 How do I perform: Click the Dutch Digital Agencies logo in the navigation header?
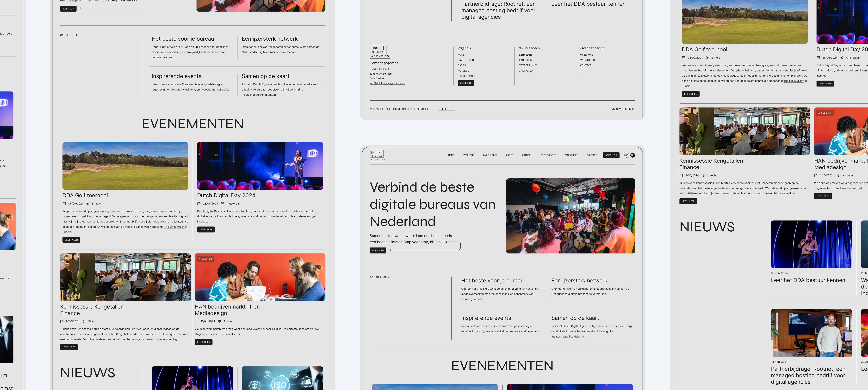pyautogui.click(x=378, y=155)
